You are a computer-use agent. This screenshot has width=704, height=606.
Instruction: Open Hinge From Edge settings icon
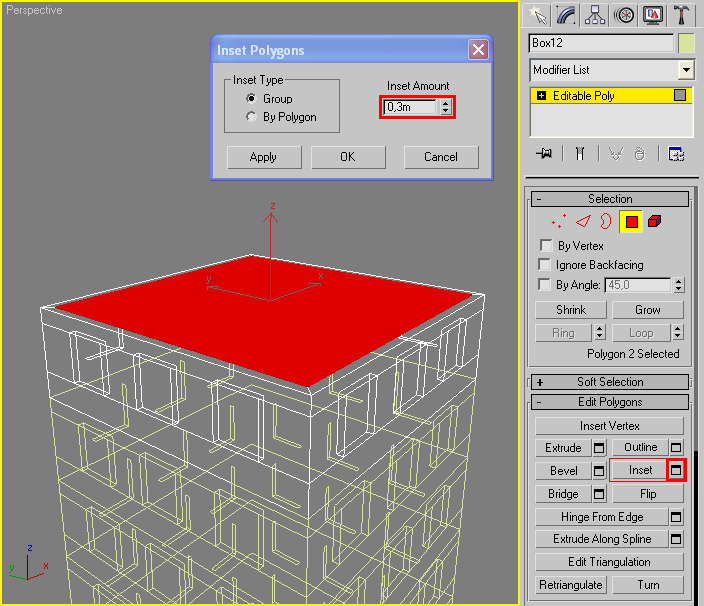coord(676,517)
